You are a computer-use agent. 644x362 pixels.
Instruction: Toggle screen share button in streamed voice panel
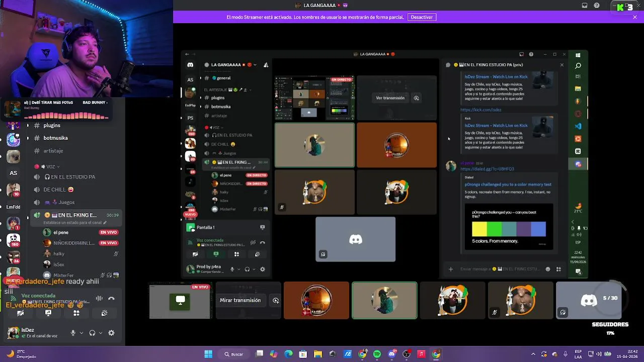pyautogui.click(x=216, y=254)
